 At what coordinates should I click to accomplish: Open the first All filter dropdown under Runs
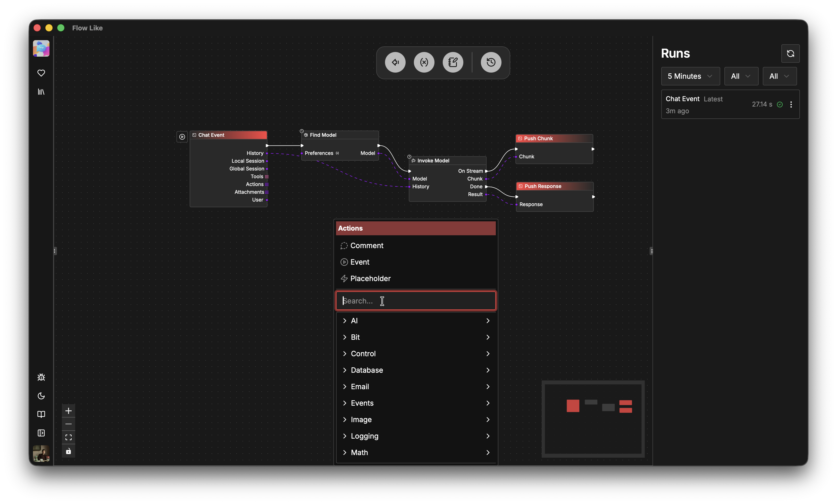point(741,76)
